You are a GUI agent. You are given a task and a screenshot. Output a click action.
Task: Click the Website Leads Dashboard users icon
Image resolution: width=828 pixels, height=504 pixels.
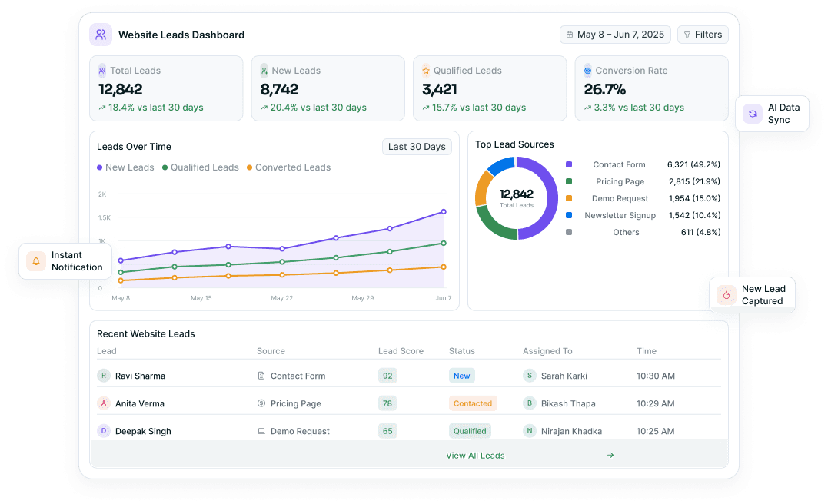point(101,35)
